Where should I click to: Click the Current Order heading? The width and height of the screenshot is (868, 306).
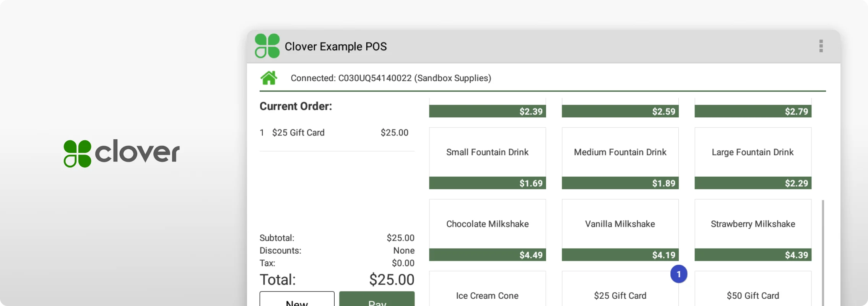(296, 106)
